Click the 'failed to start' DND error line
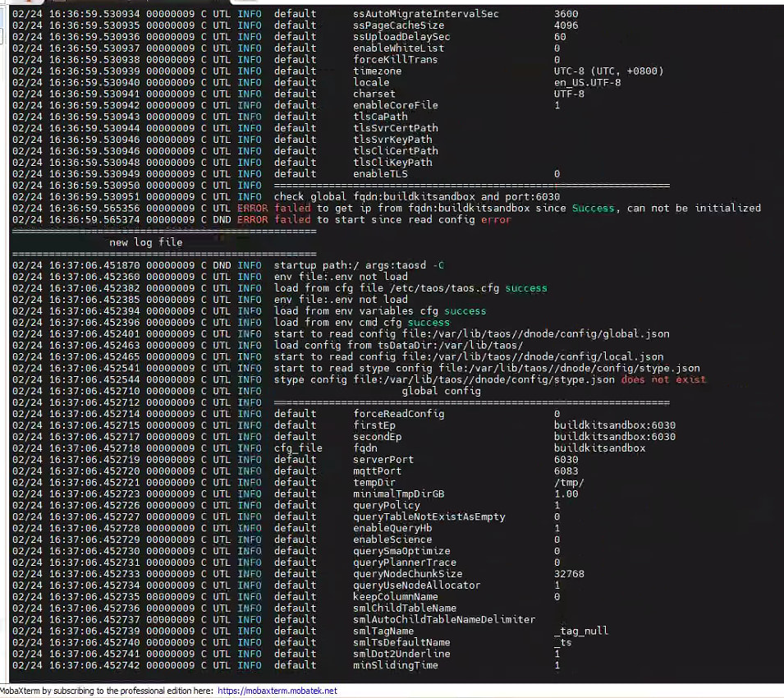The image size is (784, 698). click(392, 219)
